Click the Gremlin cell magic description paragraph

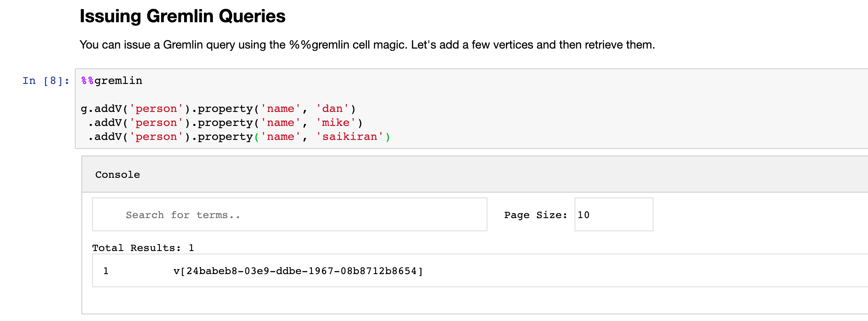(x=367, y=44)
